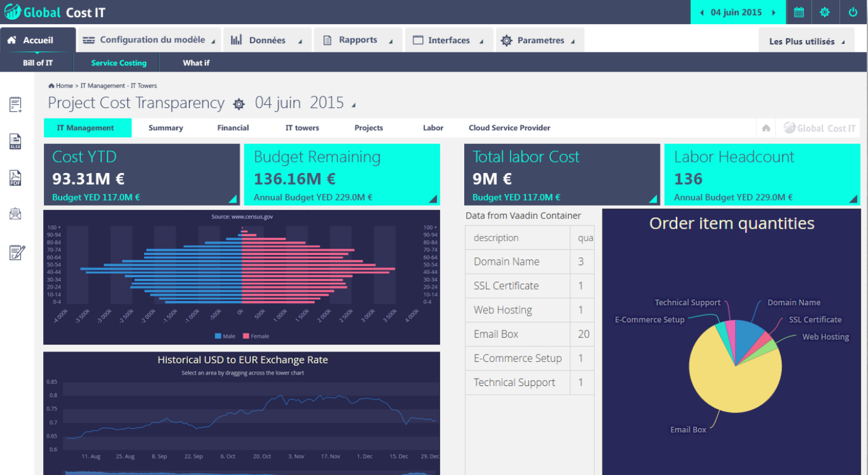
Task: Go to previous date with left arrow
Action: click(x=701, y=12)
